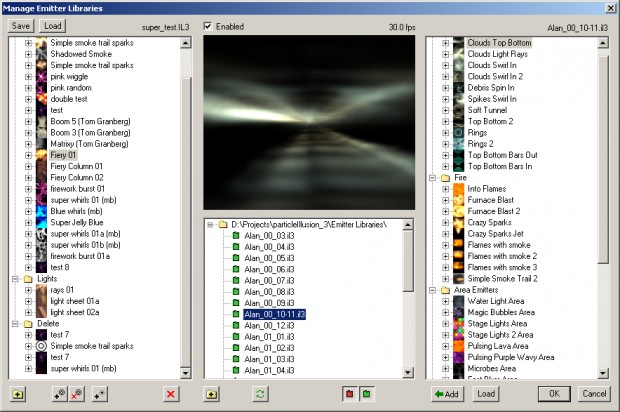The image size is (620, 412).
Task: Select Boom 5 (Tom Granberg) emitter
Action: (x=90, y=121)
